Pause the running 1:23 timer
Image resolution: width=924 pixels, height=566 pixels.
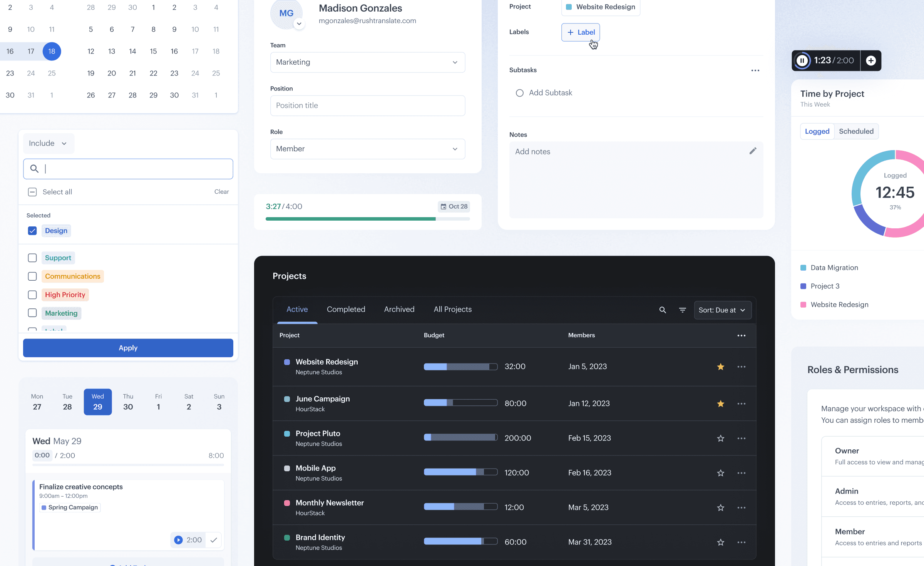pyautogui.click(x=802, y=60)
